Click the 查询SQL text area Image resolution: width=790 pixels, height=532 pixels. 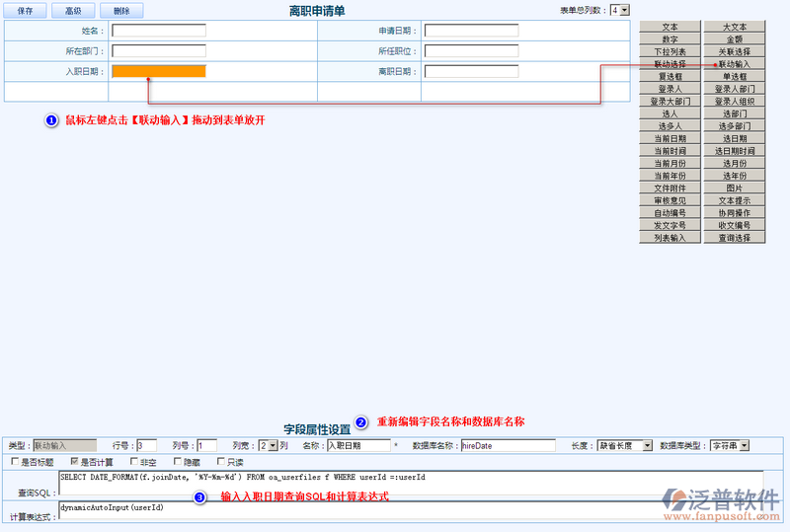[411, 484]
